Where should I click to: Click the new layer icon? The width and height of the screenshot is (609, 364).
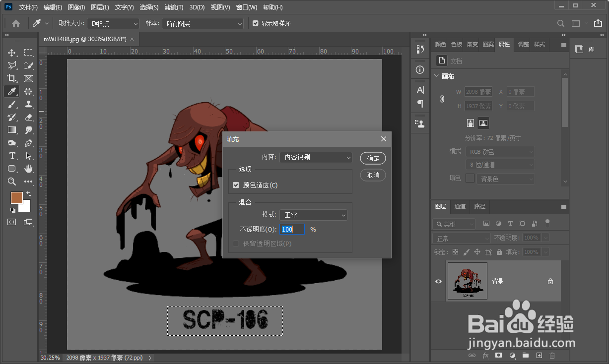tap(539, 355)
